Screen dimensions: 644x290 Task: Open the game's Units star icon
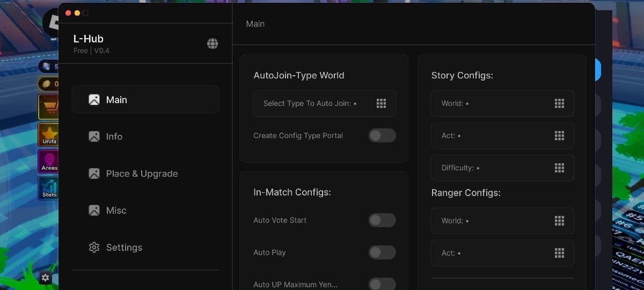click(x=49, y=134)
